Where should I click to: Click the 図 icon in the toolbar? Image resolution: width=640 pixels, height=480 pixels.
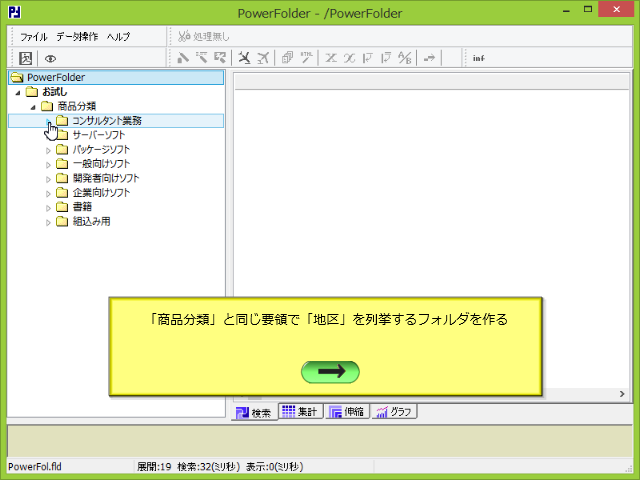coord(25,58)
